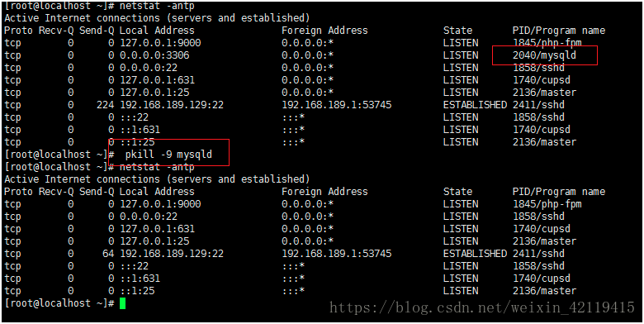Select the Send-Q value "224"
Image resolution: width=644 pixels, height=324 pixels.
click(x=106, y=105)
